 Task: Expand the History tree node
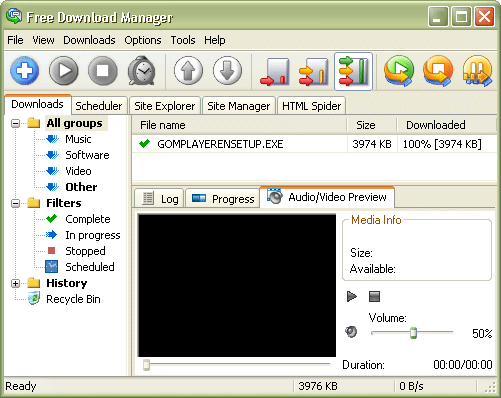coord(15,283)
